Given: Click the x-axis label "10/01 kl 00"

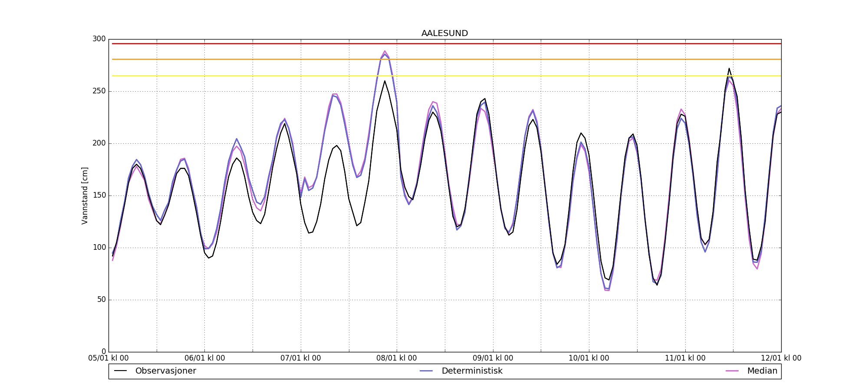Looking at the screenshot, I should click(589, 358).
